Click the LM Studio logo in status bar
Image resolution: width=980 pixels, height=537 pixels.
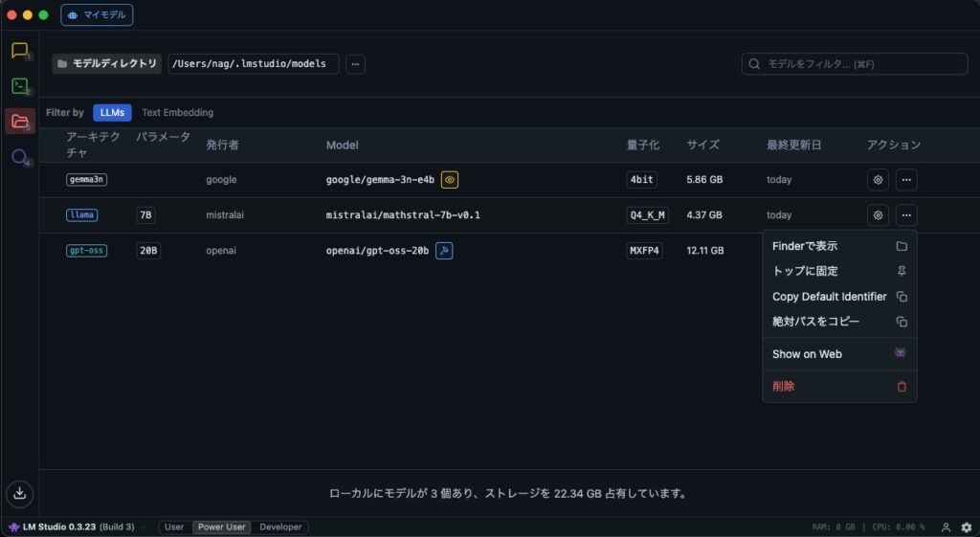13,527
